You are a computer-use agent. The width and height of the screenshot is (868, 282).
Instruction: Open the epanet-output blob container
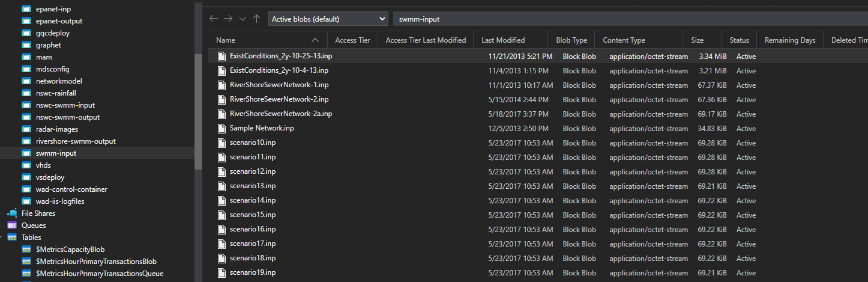tap(59, 21)
